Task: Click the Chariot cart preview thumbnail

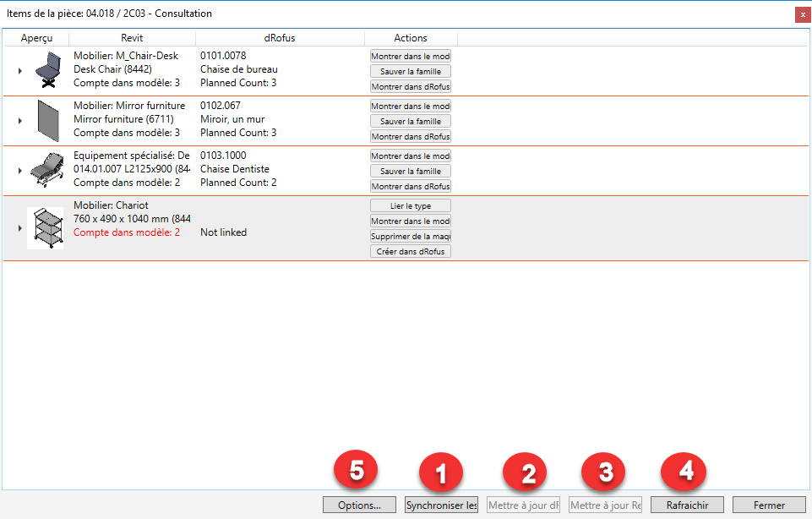Action: [45, 228]
